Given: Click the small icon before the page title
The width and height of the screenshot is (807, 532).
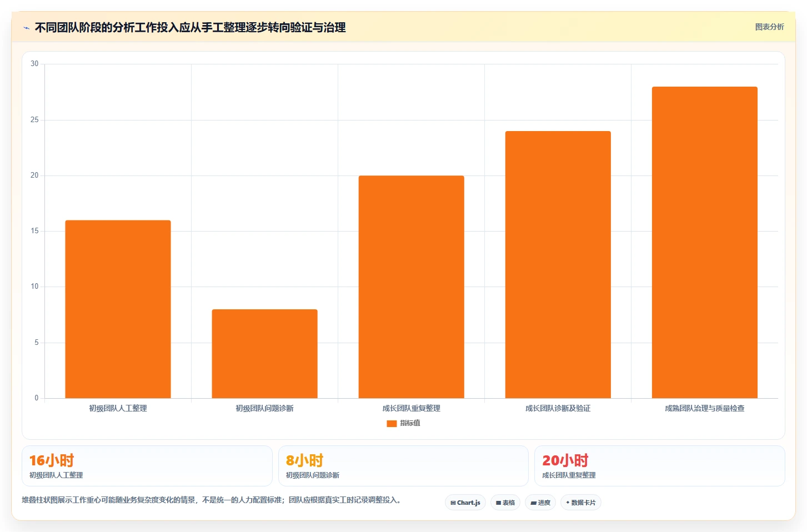Looking at the screenshot, I should click(26, 28).
